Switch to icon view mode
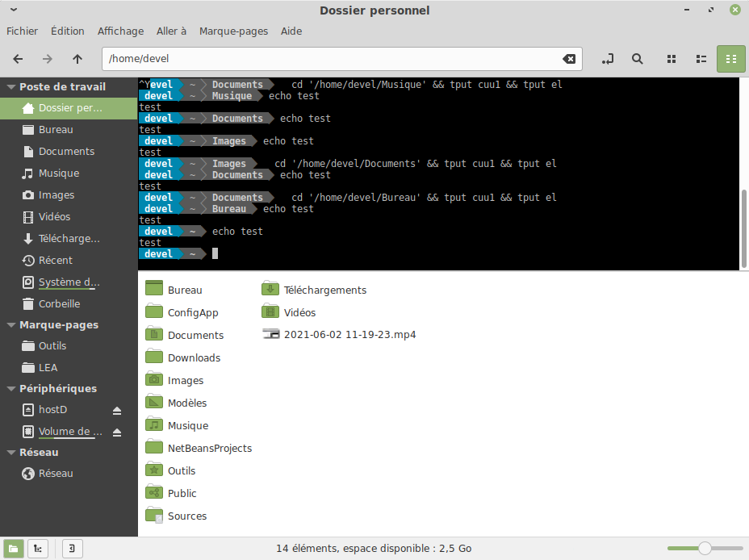749x560 pixels. 671,58
